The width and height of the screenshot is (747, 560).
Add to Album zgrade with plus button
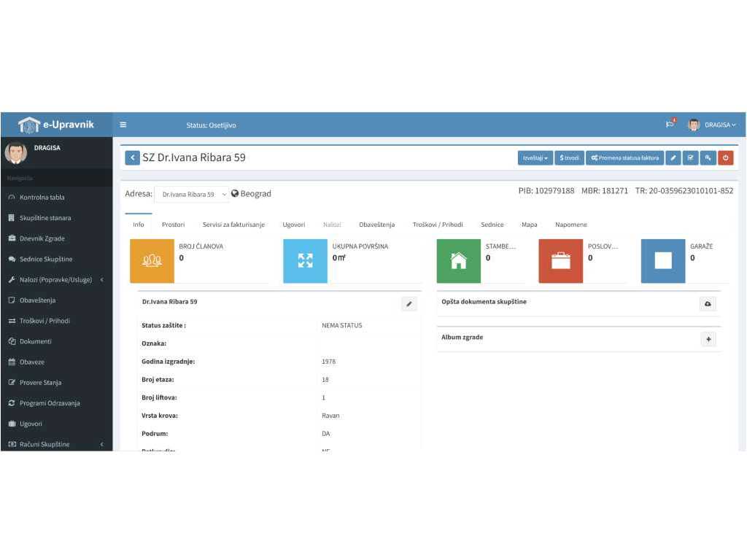click(x=708, y=339)
